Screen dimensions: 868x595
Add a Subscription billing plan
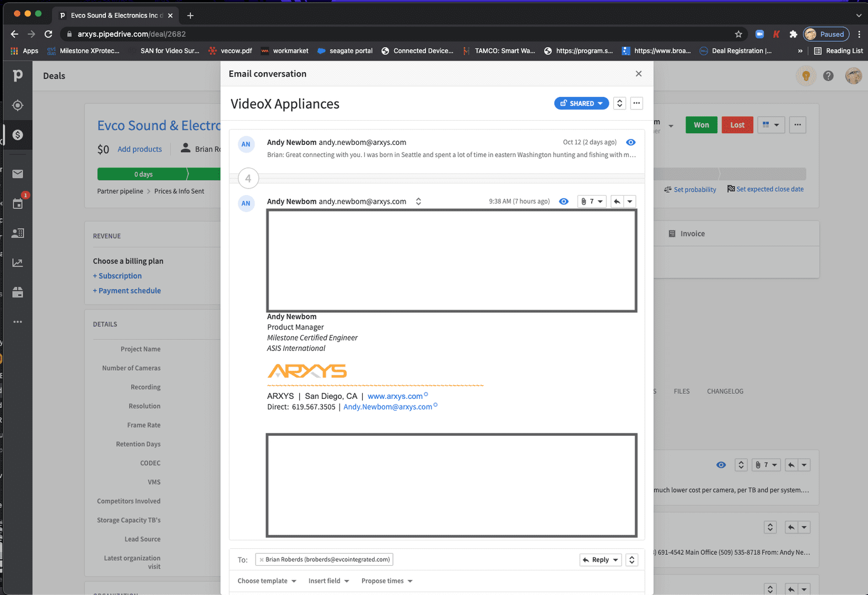click(117, 276)
